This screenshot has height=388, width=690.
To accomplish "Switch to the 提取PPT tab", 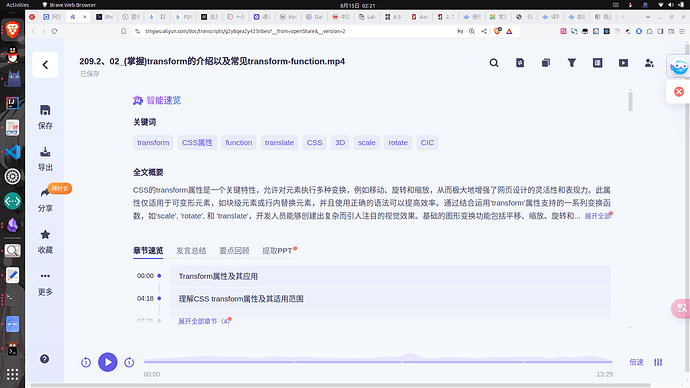I will (277, 251).
